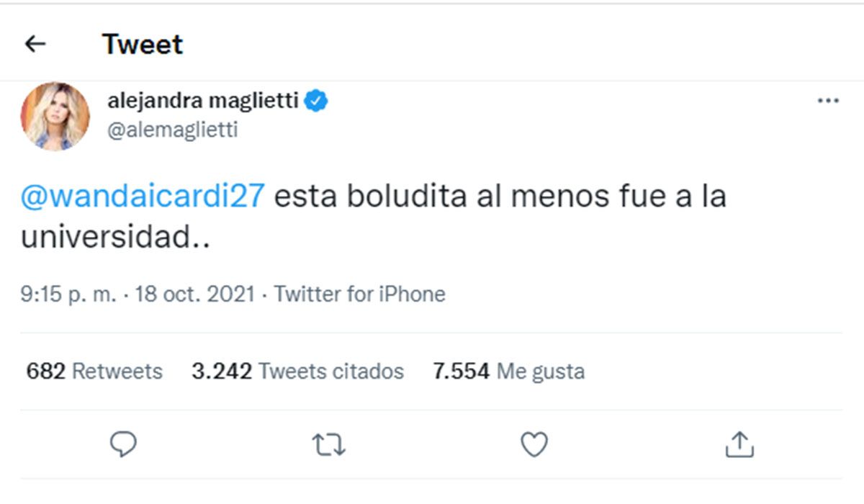This screenshot has height=504, width=864.
Task: Click the retweet arrows icon
Action: pos(329,445)
